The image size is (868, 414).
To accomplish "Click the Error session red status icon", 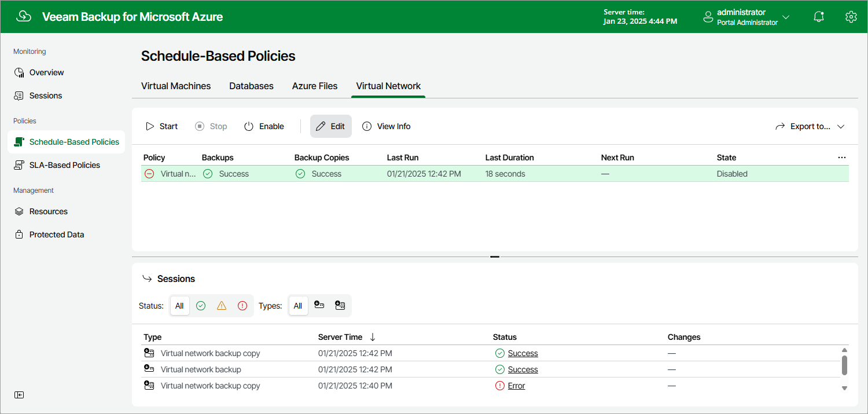I will 500,386.
